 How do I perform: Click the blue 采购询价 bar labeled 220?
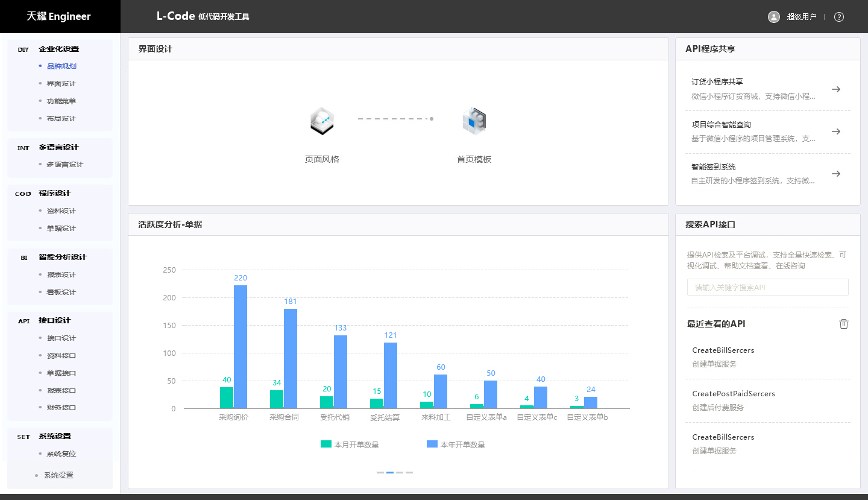[x=241, y=346]
